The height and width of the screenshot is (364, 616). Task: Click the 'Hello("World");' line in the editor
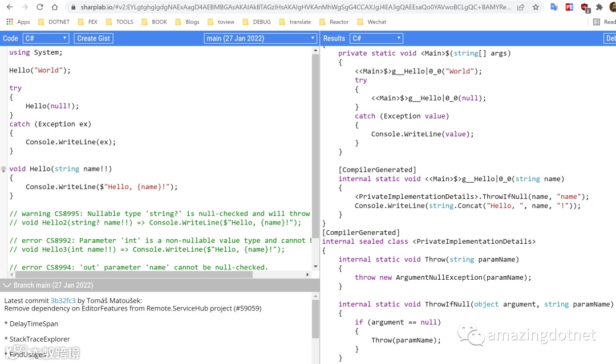click(40, 71)
